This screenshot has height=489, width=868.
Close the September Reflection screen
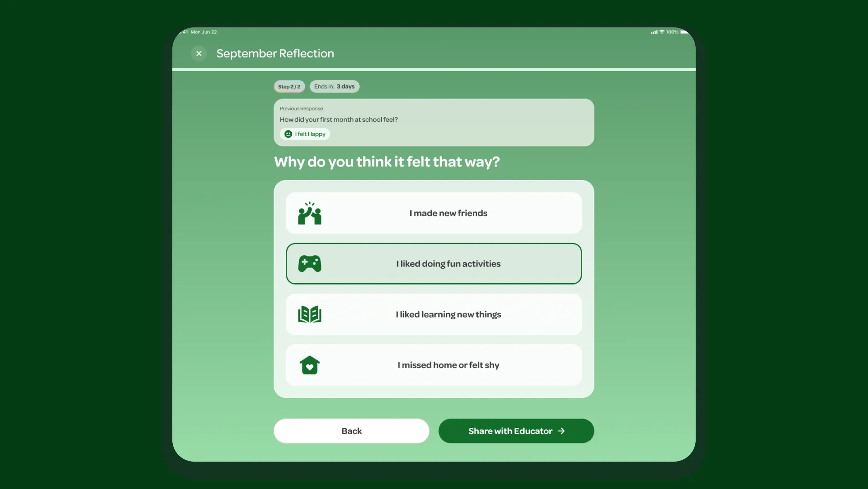pos(199,53)
